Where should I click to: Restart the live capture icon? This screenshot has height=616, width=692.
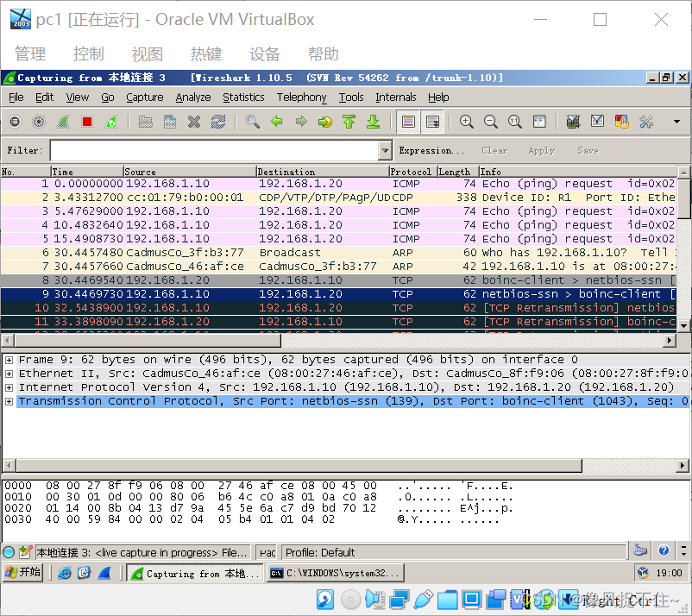(111, 122)
